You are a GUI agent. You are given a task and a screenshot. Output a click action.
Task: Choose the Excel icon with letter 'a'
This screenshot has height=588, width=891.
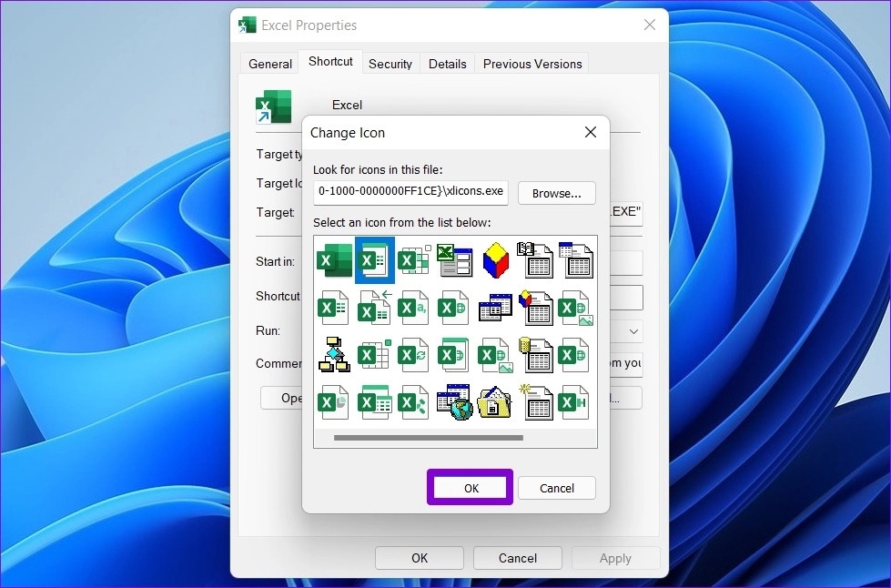point(414,308)
